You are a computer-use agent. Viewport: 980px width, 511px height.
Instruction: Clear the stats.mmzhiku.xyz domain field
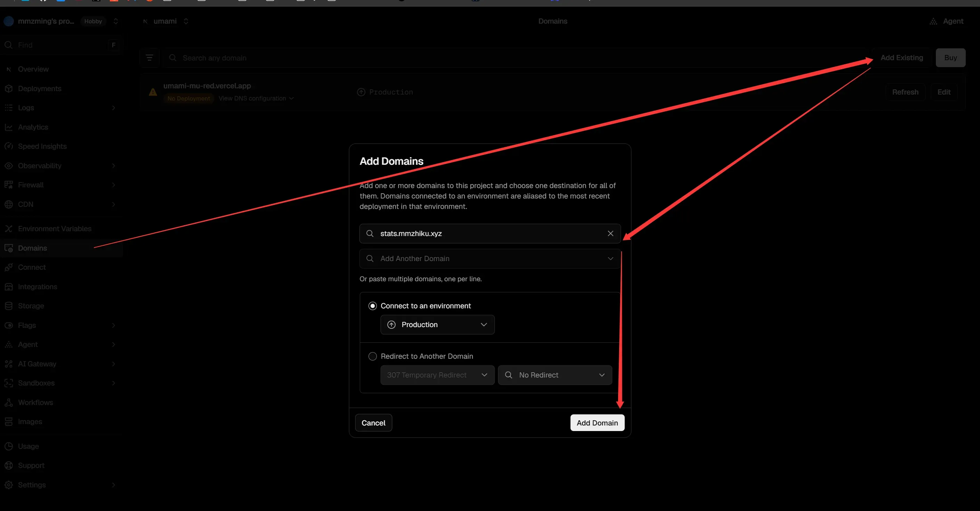[x=610, y=233]
